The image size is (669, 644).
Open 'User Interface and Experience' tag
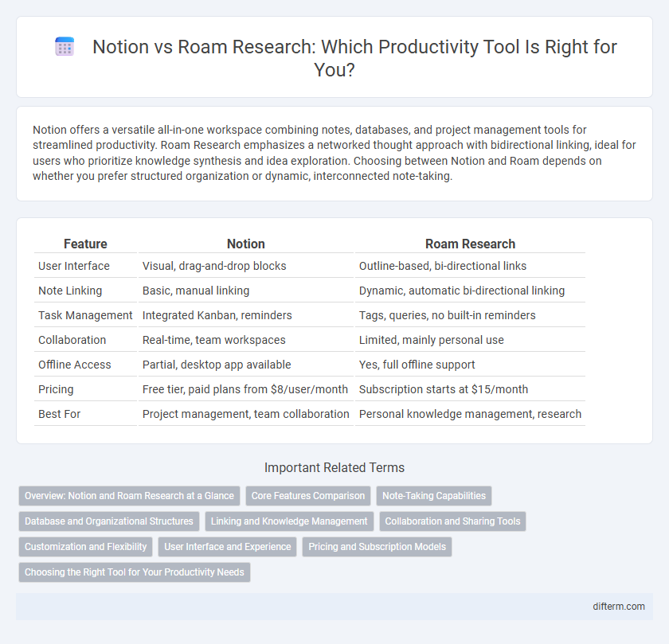pos(228,547)
